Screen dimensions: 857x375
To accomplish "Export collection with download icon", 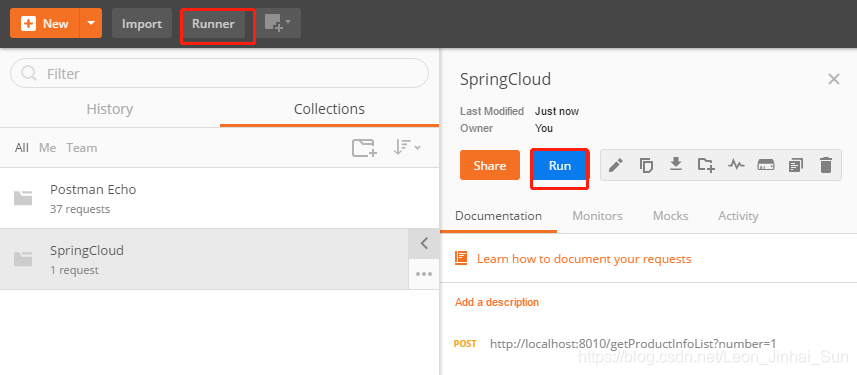I will pos(676,164).
